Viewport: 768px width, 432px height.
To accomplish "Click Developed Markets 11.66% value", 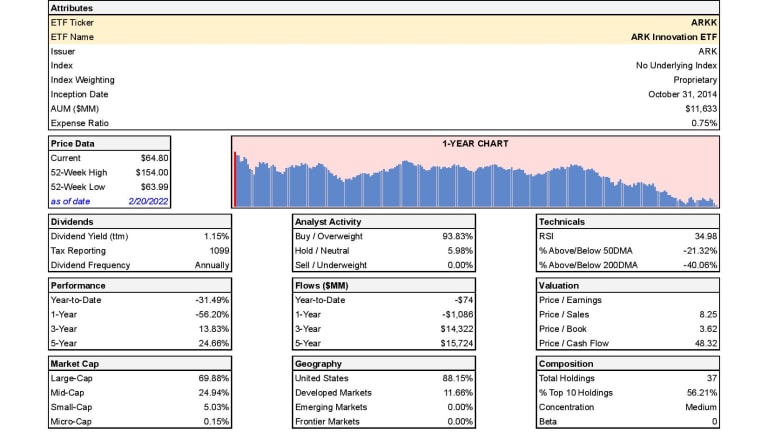I will [x=458, y=393].
